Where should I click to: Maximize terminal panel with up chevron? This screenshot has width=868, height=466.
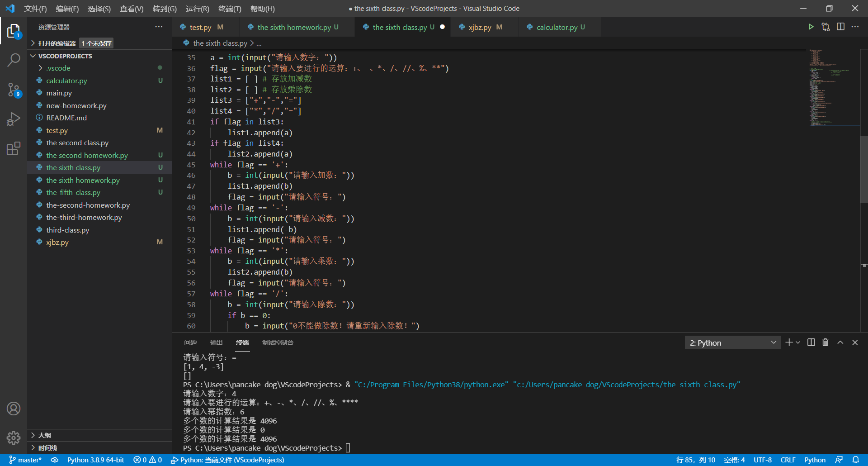[x=840, y=342]
